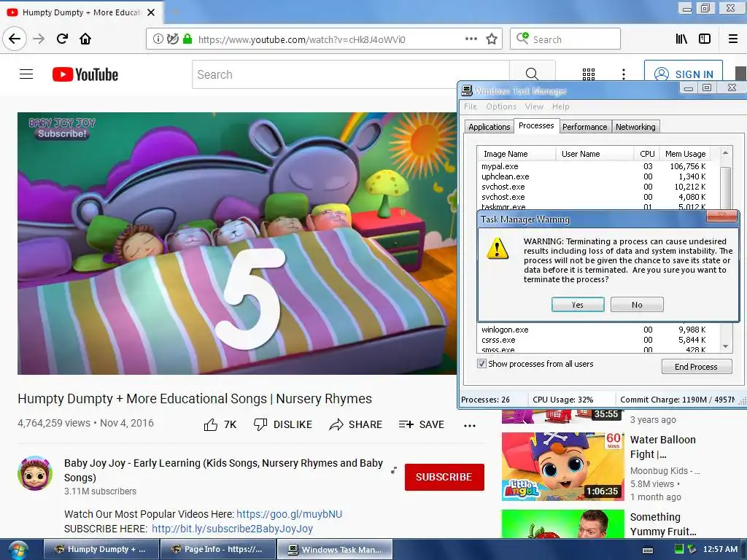Open the browser hamburger menu
Viewport: 747px width, 560px height.
tap(733, 39)
